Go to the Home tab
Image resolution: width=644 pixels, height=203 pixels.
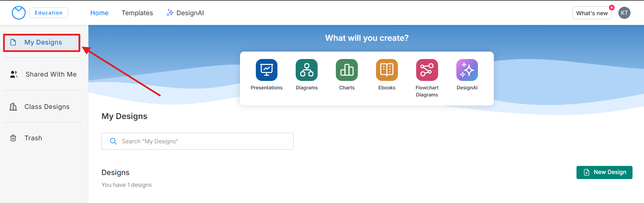click(99, 13)
